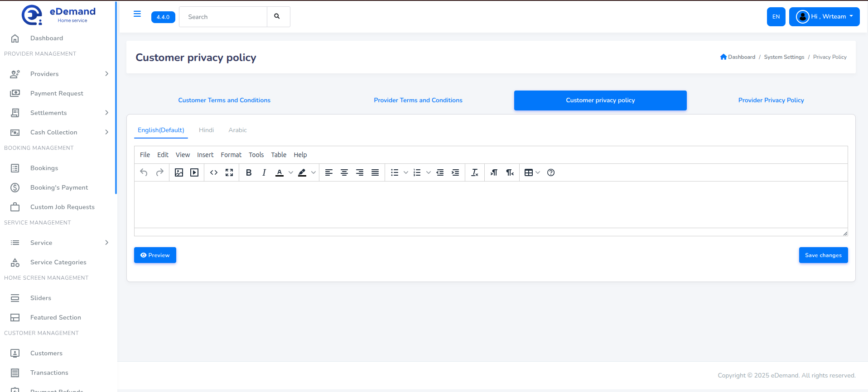Open the highlight color dropdown arrow
Screen dimensions: 868x392
click(313, 172)
